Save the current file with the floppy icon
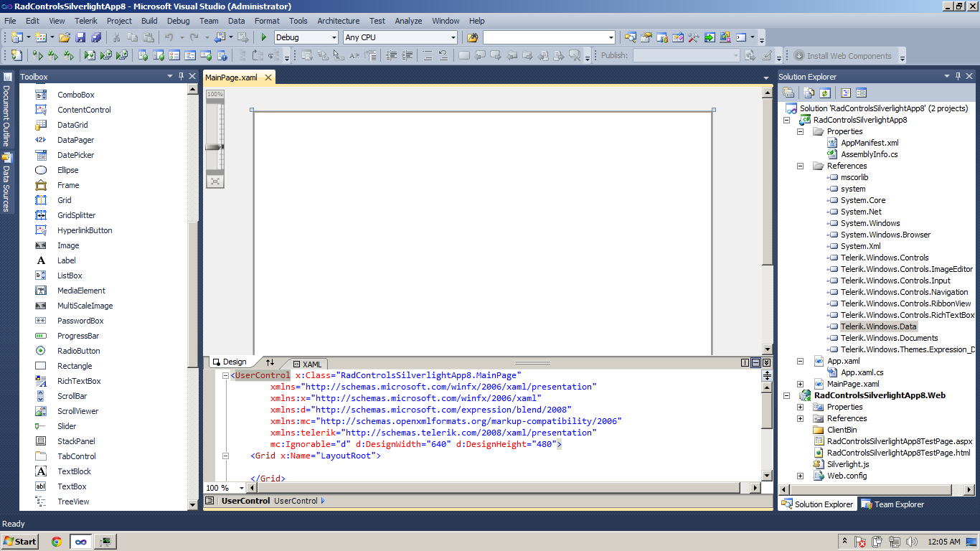 click(80, 37)
